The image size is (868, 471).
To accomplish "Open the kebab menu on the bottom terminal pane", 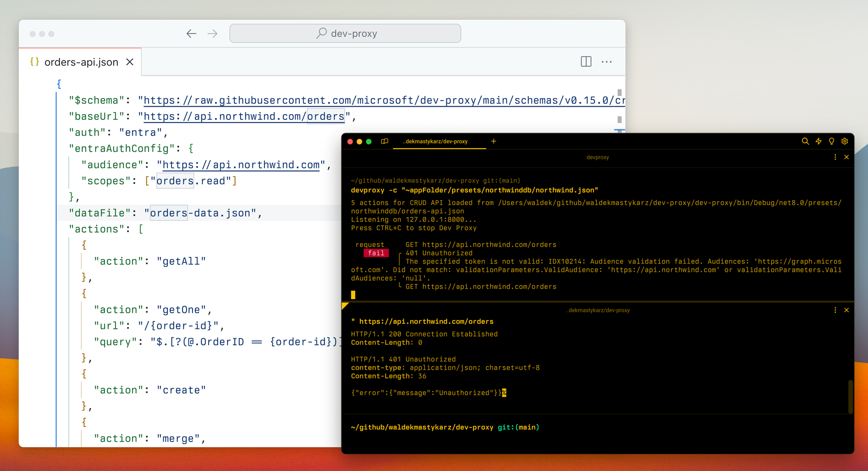I will (835, 310).
